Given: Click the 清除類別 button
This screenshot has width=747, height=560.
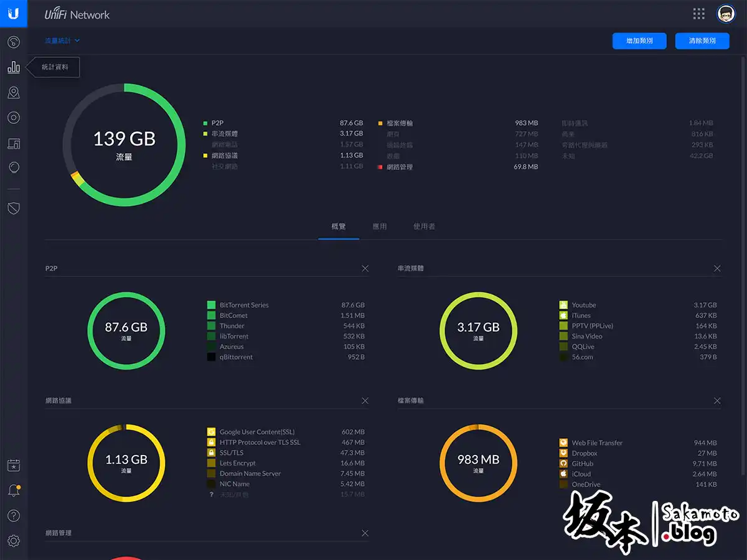Looking at the screenshot, I should point(702,41).
